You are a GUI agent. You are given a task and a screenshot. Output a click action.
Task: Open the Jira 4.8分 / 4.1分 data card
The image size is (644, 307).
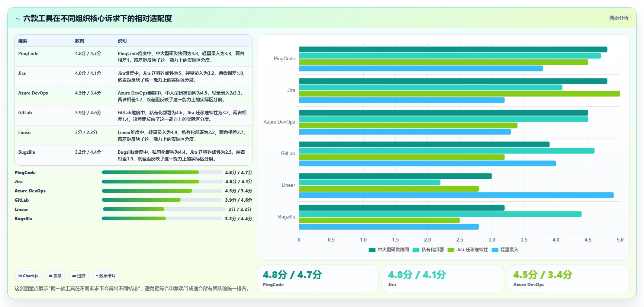(x=443, y=278)
